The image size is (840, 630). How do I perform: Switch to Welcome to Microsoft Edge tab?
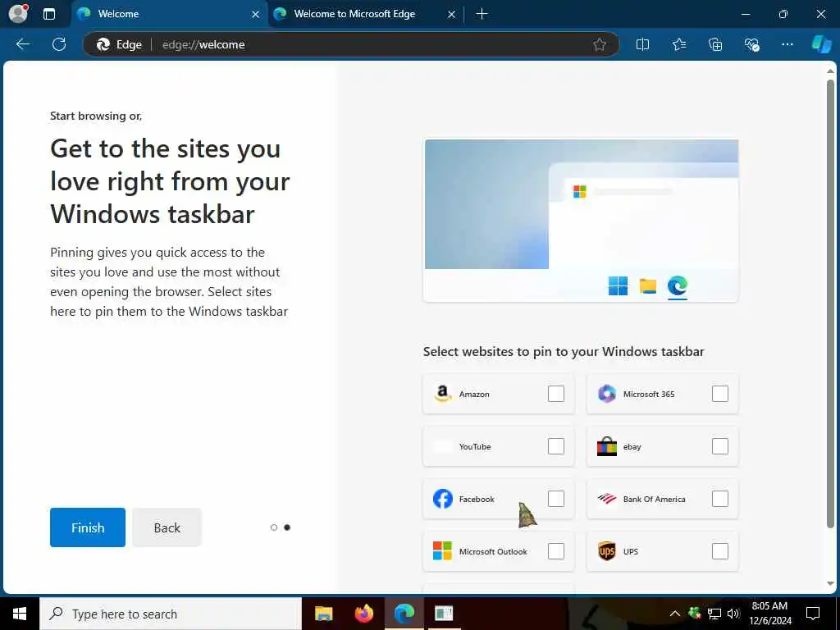pyautogui.click(x=365, y=14)
